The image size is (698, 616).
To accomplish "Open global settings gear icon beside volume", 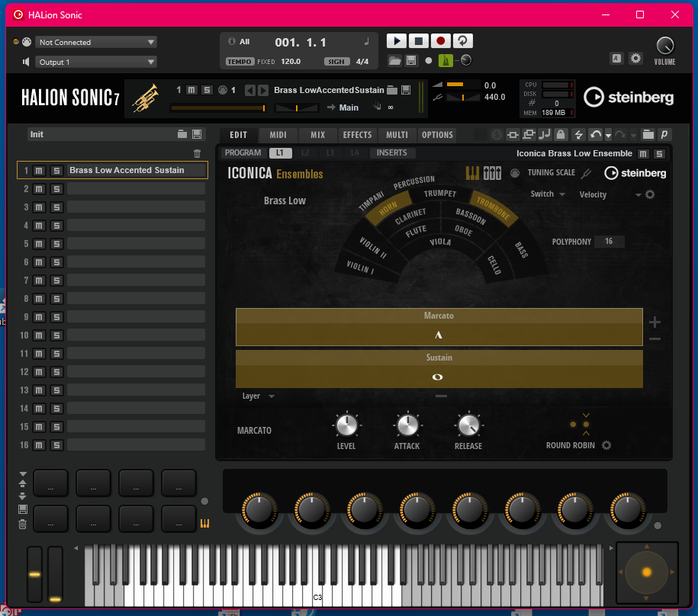I will pyautogui.click(x=635, y=58).
